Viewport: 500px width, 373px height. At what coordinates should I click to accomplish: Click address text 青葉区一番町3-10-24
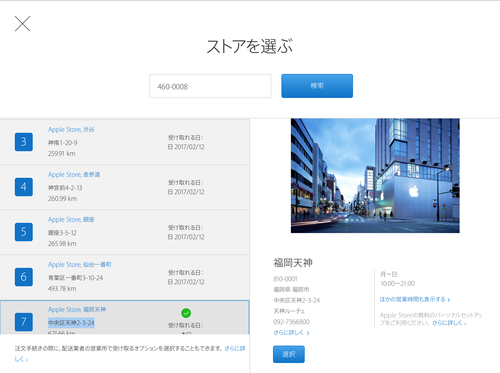[x=76, y=278]
